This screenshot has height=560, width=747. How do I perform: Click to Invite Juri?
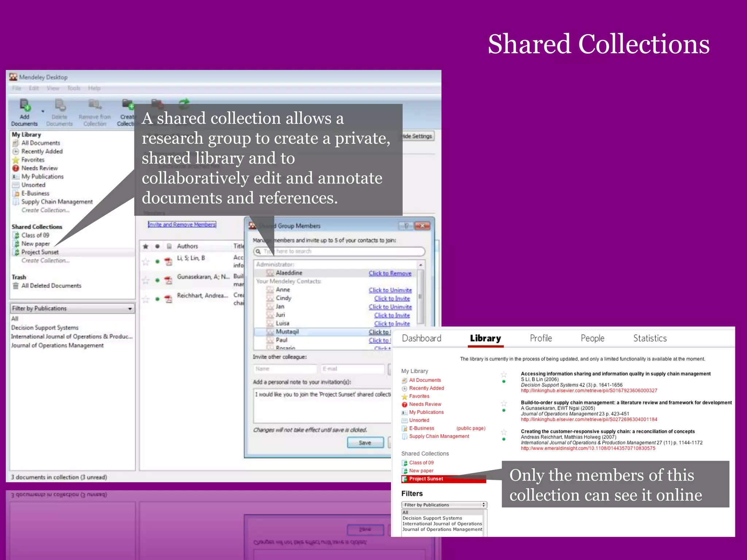pos(392,315)
